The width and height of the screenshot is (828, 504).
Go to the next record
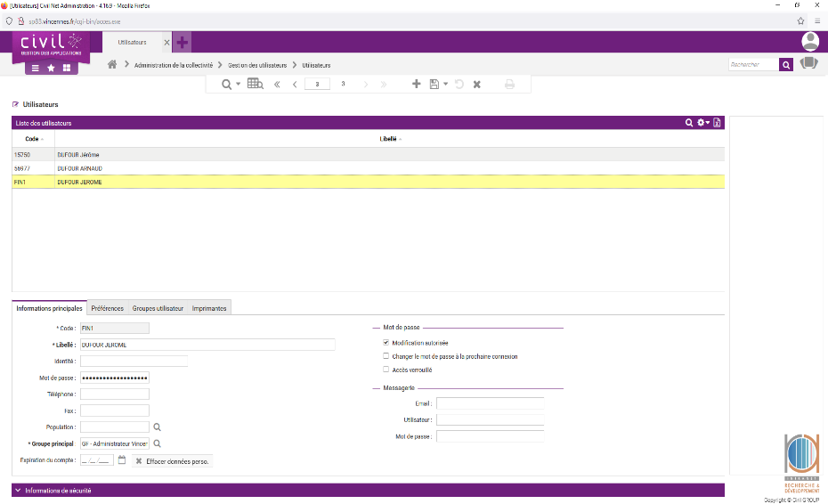365,85
